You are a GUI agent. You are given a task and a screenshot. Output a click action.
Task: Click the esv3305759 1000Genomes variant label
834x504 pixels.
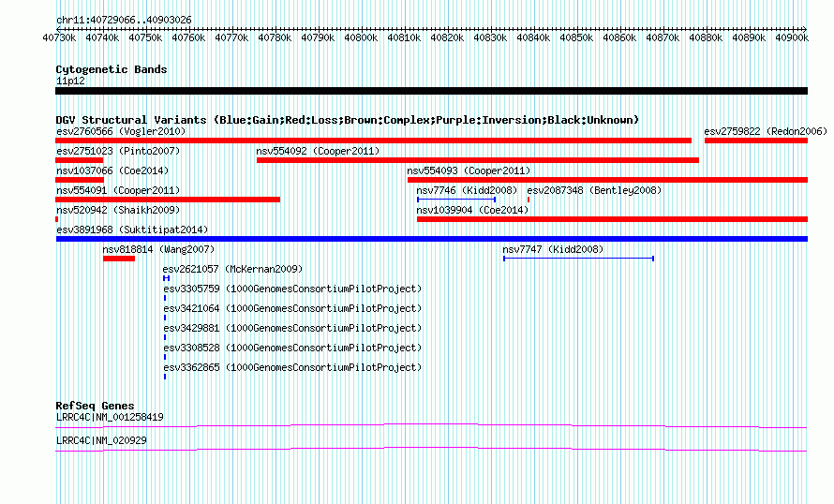pyautogui.click(x=292, y=289)
